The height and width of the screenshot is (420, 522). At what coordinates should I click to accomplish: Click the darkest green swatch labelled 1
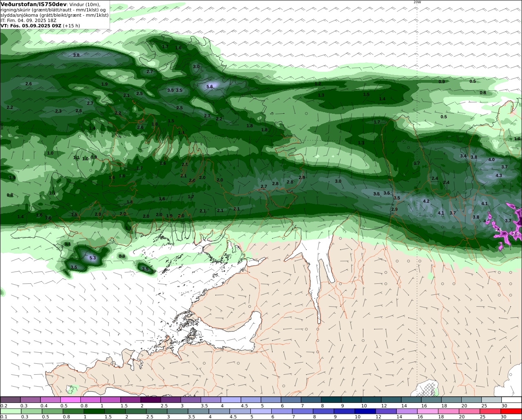point(94,411)
